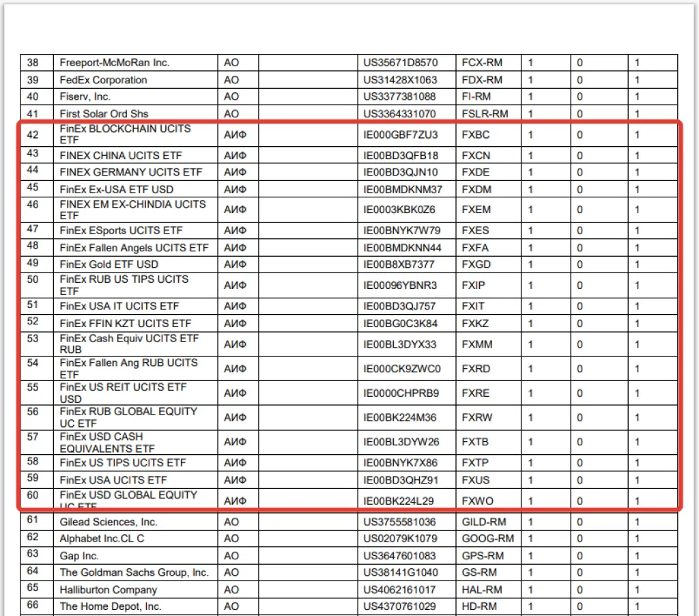Select ISIN US4062161017 for Halliburton
Viewport: 699px width, 616px height.
pos(400,589)
